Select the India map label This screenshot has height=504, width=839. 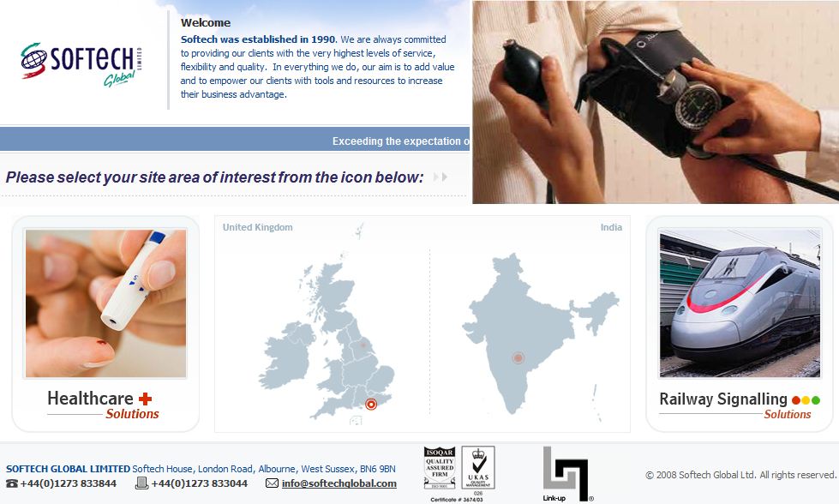click(x=611, y=227)
